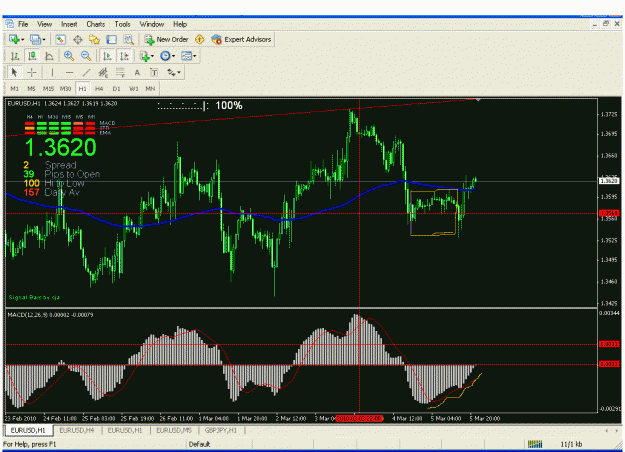
Task: Click the EURUSD,H1 chart header text
Action: tap(62, 104)
